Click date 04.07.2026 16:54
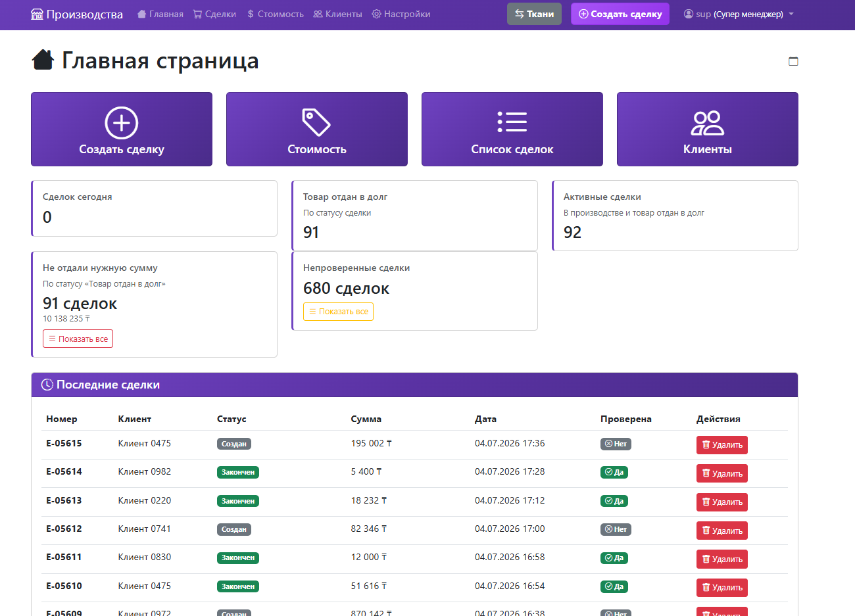This screenshot has height=616, width=855. tap(510, 586)
